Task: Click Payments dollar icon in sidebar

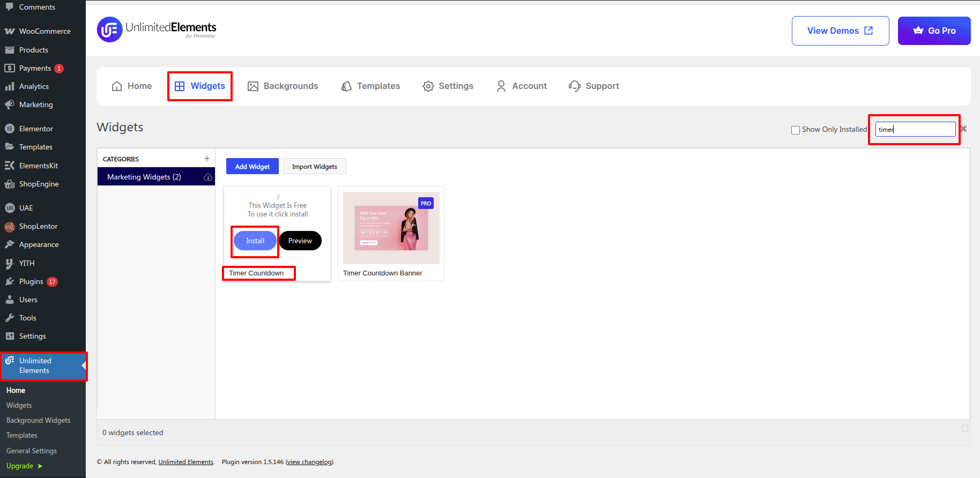Action: (10, 68)
